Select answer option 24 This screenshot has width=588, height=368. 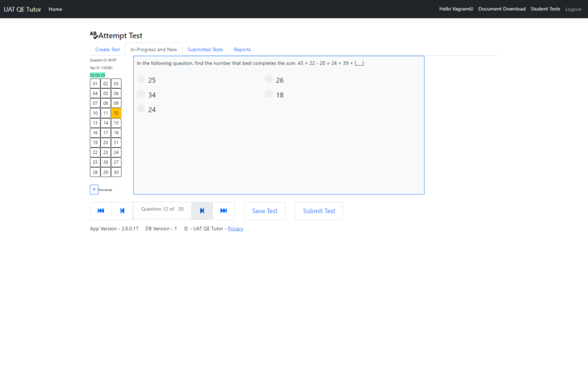pyautogui.click(x=141, y=109)
